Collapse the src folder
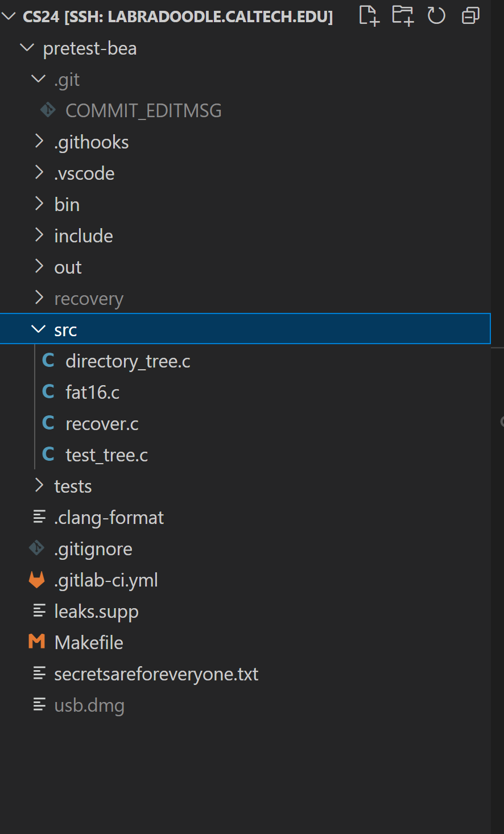This screenshot has width=504, height=834. click(39, 329)
